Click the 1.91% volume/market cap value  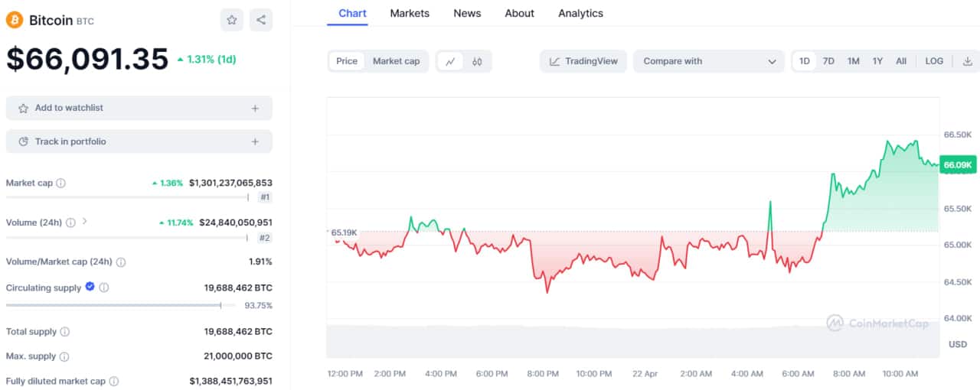260,262
